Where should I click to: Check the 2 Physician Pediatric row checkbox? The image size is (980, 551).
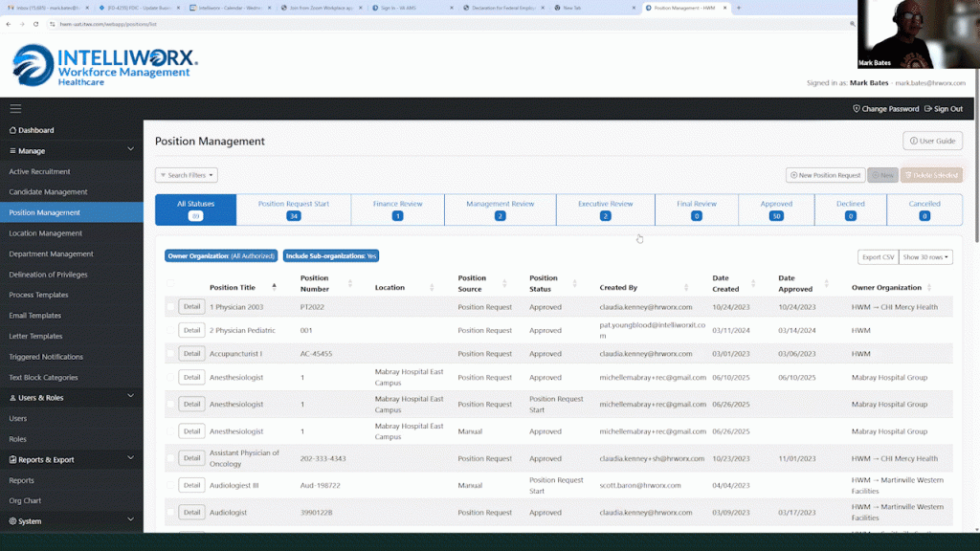coord(170,330)
